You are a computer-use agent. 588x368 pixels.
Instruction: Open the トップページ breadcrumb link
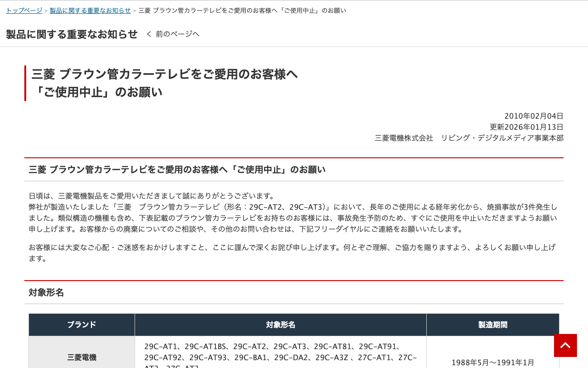24,11
